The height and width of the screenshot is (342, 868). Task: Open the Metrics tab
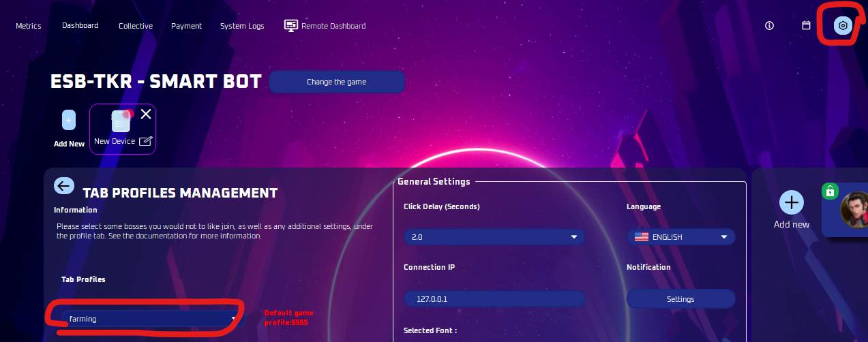click(x=29, y=26)
